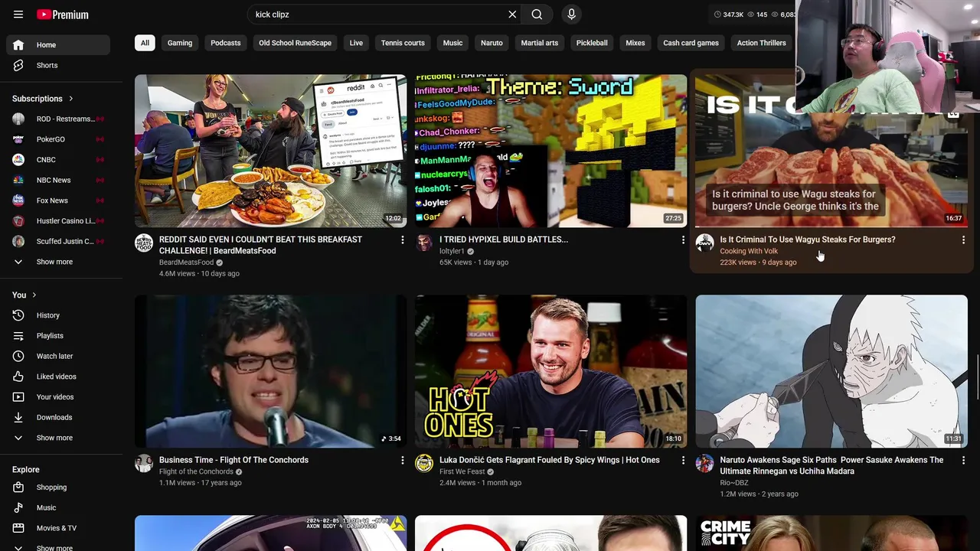The width and height of the screenshot is (980, 551).
Task: Open Your videos page
Action: pyautogui.click(x=58, y=397)
